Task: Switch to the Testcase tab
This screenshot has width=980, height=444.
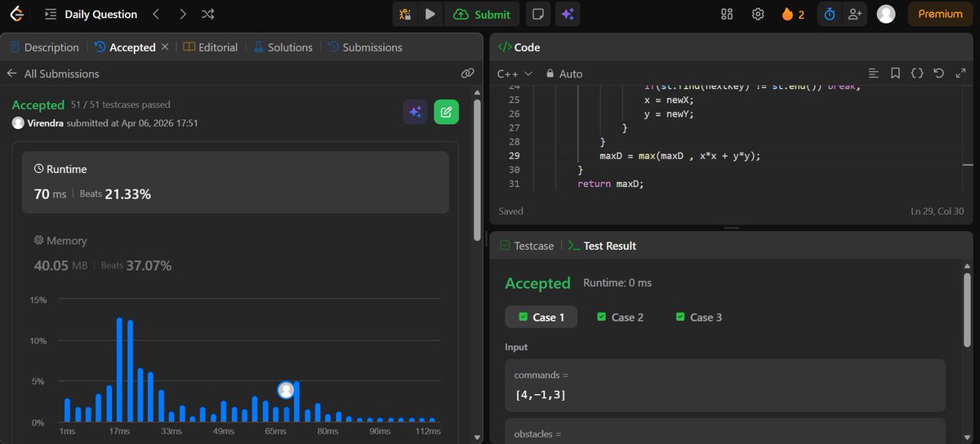Action: pyautogui.click(x=527, y=246)
